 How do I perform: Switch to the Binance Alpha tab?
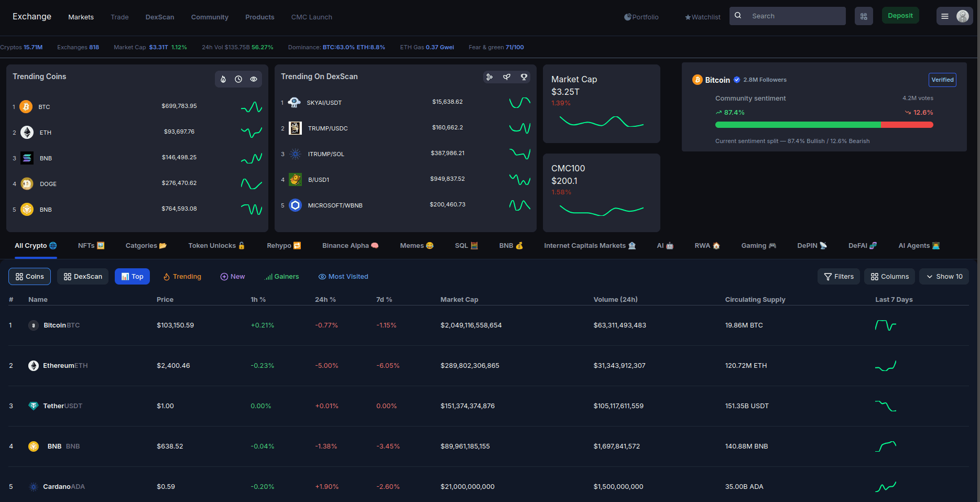(350, 246)
